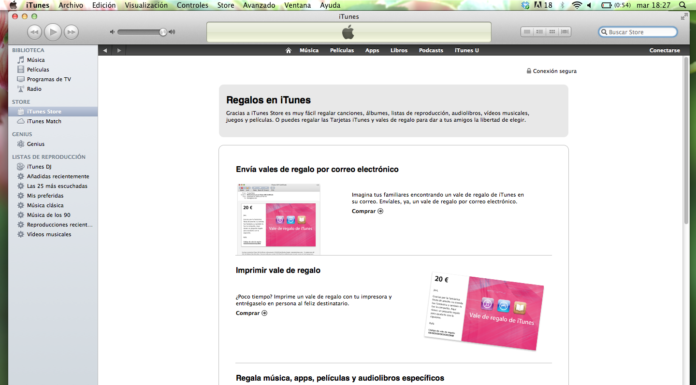Open the iTunes U store tab

click(467, 51)
